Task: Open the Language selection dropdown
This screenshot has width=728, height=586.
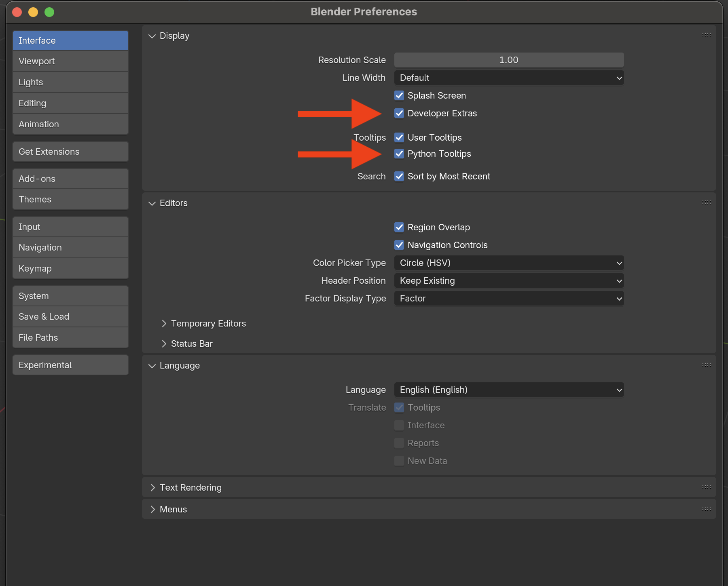Action: coord(509,390)
